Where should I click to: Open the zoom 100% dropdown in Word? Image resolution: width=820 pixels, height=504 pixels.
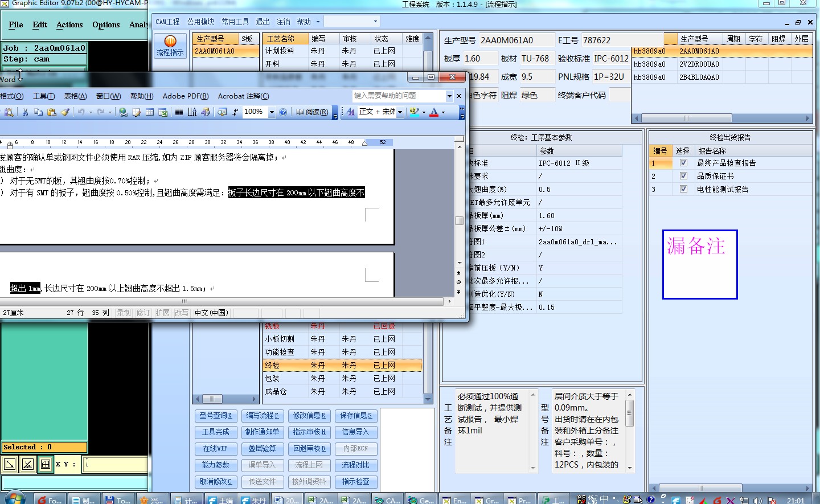pyautogui.click(x=272, y=112)
